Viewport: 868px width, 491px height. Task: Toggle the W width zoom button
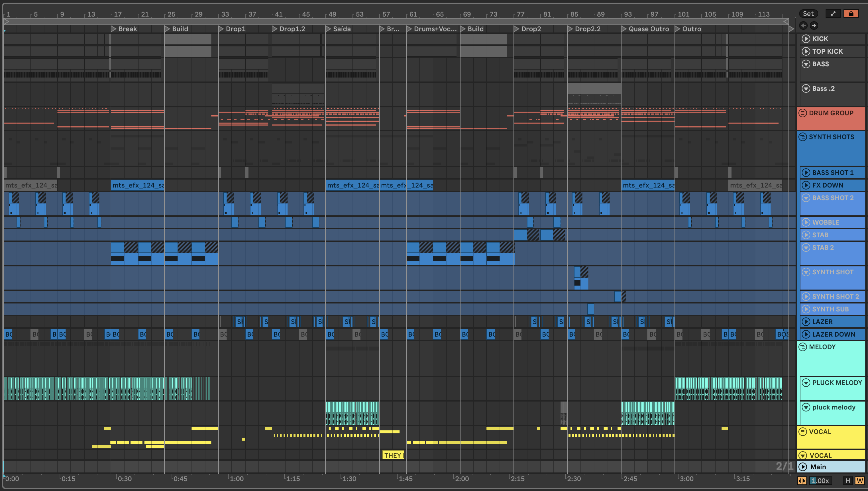click(859, 480)
